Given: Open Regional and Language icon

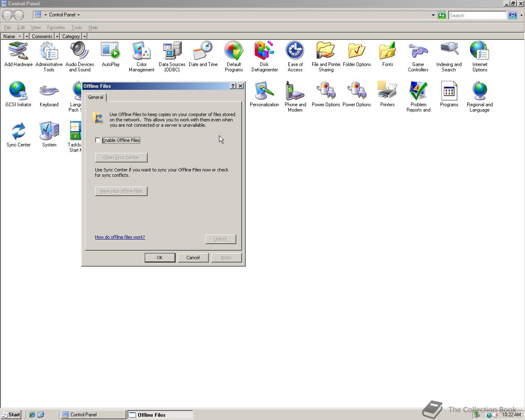Looking at the screenshot, I should pyautogui.click(x=479, y=97).
